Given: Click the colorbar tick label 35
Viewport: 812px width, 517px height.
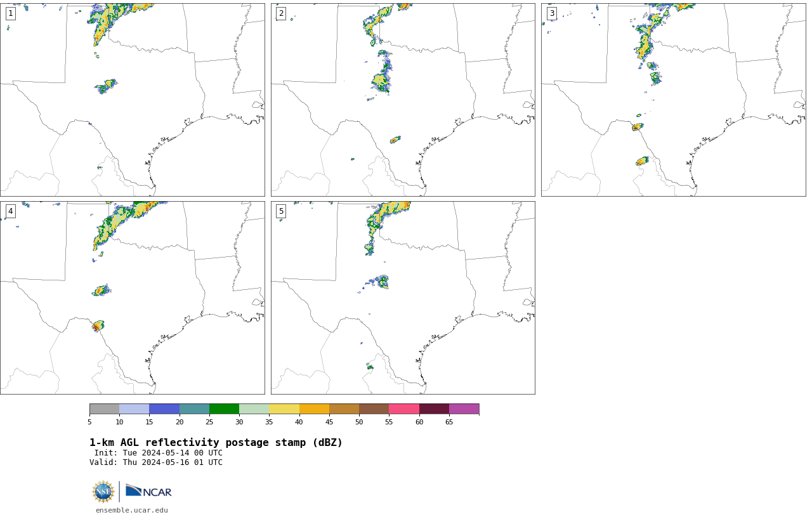Looking at the screenshot, I should pos(269,422).
